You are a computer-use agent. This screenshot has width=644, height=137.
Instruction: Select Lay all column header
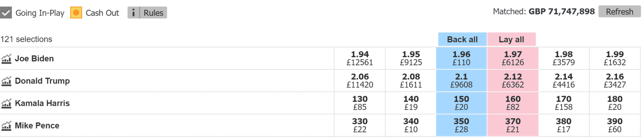pos(511,39)
